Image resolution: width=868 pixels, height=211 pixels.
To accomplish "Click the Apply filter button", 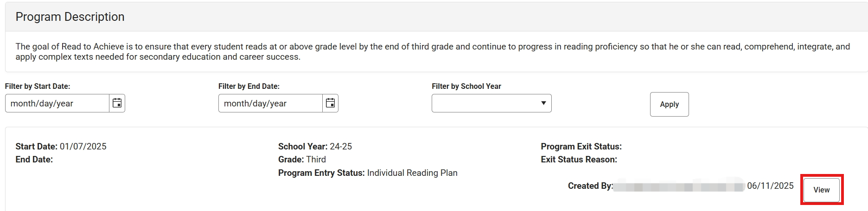I will (x=669, y=105).
